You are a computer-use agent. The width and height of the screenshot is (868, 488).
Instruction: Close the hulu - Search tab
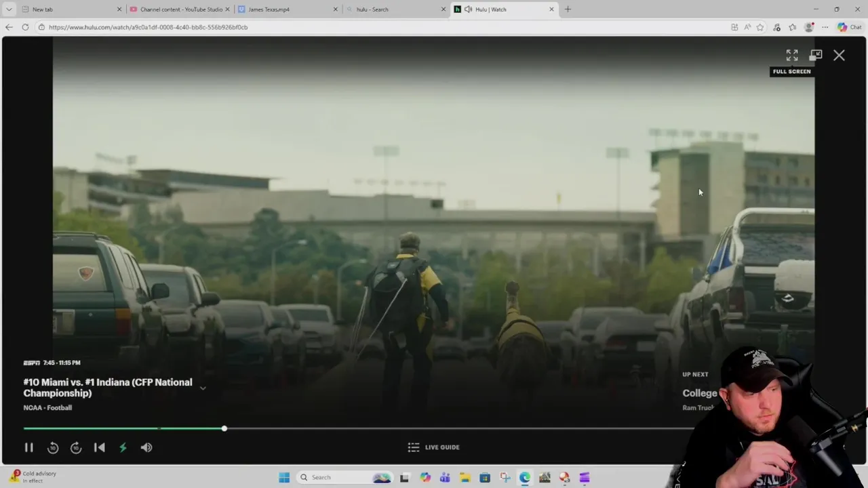coord(443,9)
